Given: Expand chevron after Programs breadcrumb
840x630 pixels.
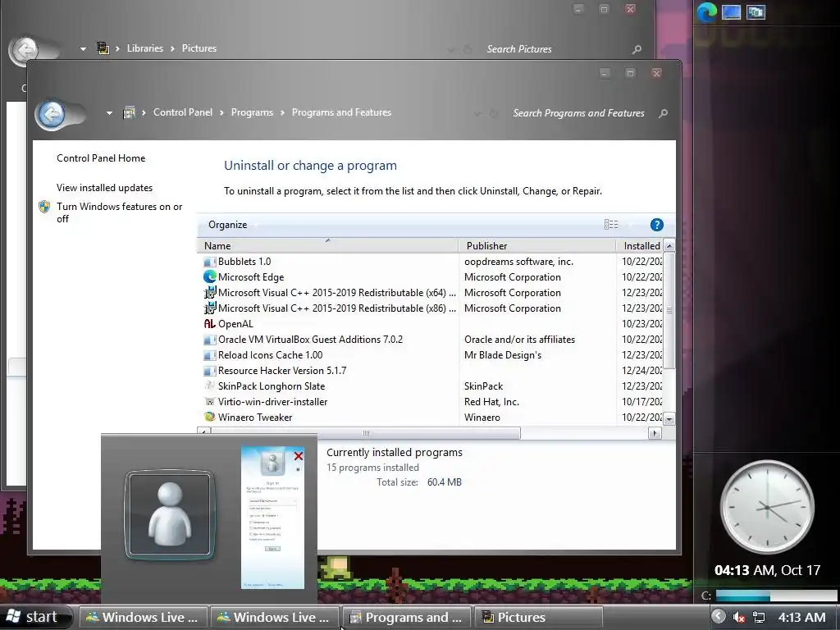Looking at the screenshot, I should [x=282, y=112].
